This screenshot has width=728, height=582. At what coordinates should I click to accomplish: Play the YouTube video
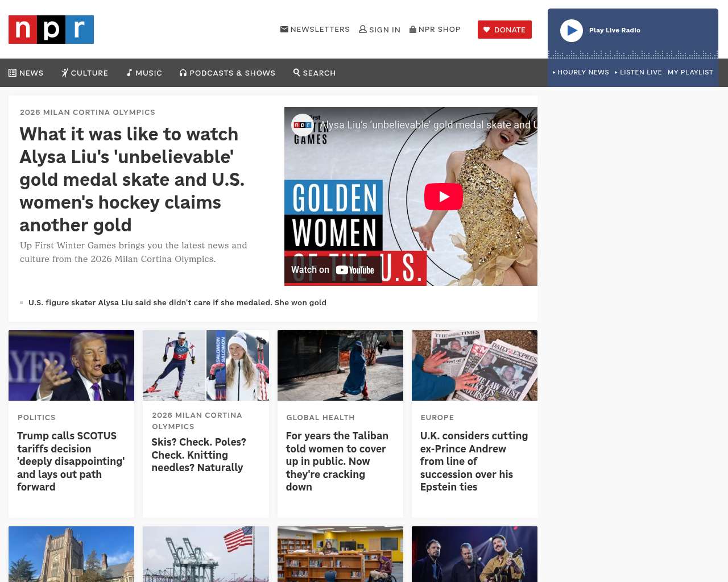pyautogui.click(x=443, y=197)
